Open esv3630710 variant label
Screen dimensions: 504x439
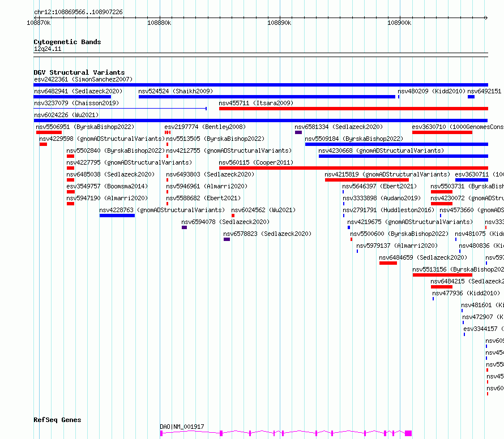pyautogui.click(x=458, y=127)
